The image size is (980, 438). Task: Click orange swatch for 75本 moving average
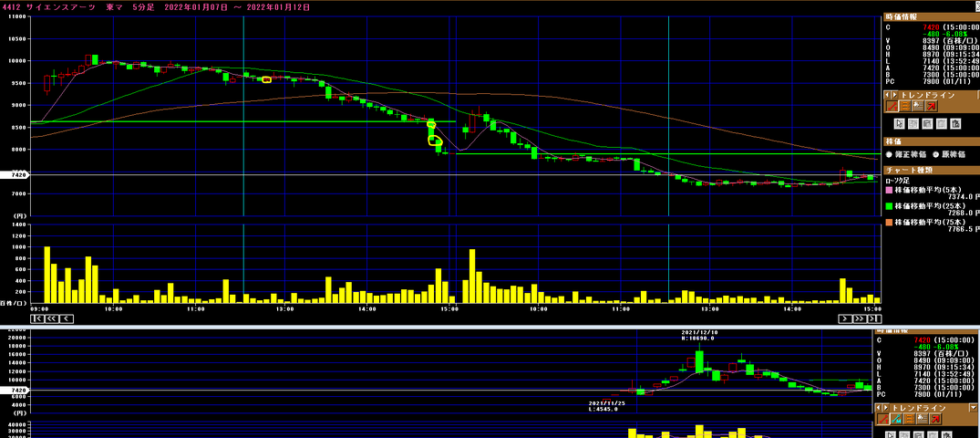[x=889, y=222]
